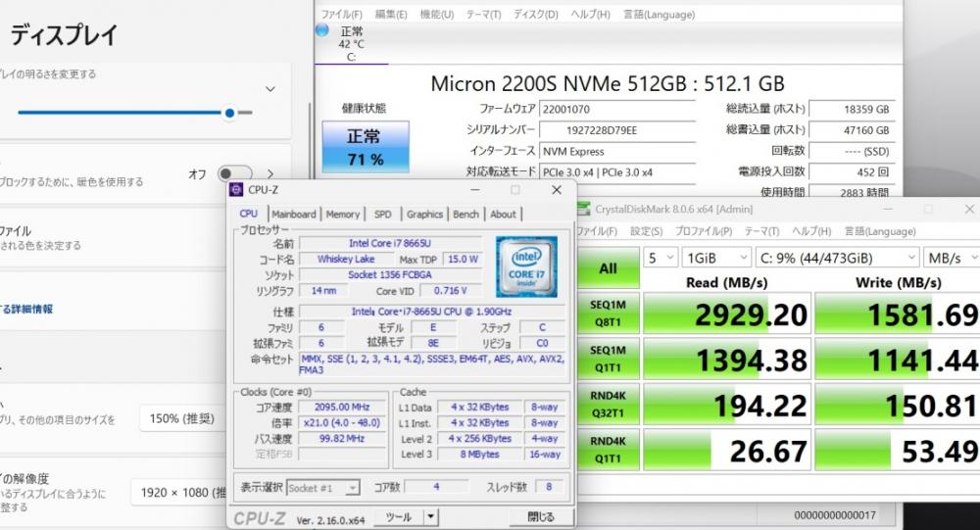Run the RND4K Q32T1 benchmark test
Viewport: 980px width, 530px height.
click(x=608, y=404)
